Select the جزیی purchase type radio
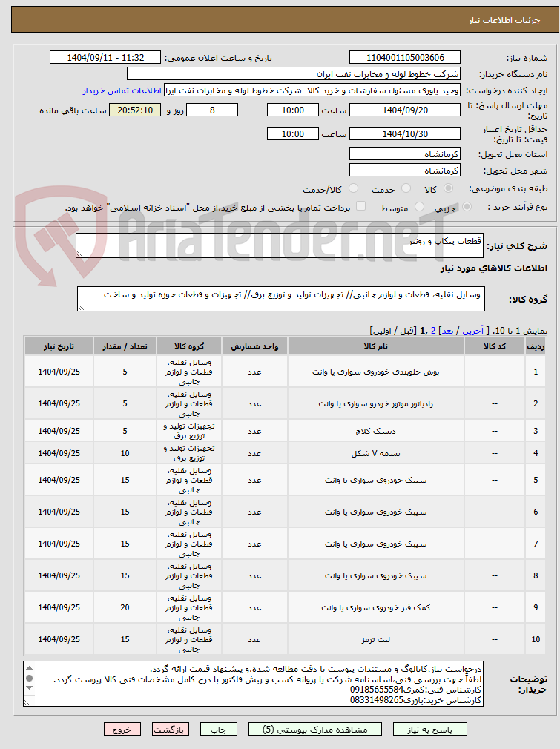The height and width of the screenshot is (749, 560). [x=467, y=207]
